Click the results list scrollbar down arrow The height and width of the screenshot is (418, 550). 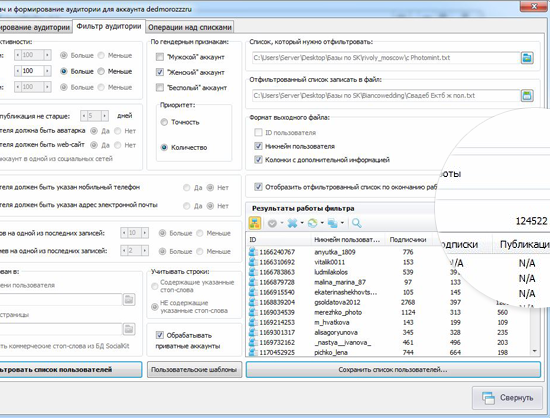tap(535, 351)
